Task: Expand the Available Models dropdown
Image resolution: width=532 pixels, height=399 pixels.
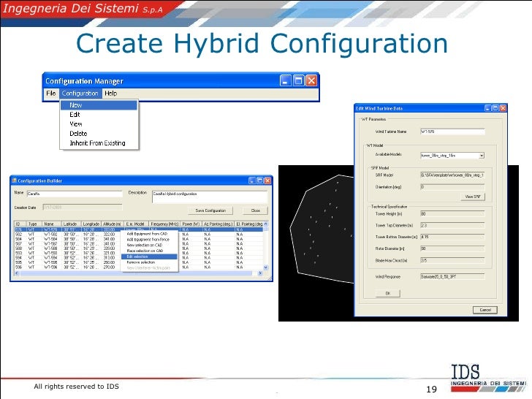Action: coord(482,156)
